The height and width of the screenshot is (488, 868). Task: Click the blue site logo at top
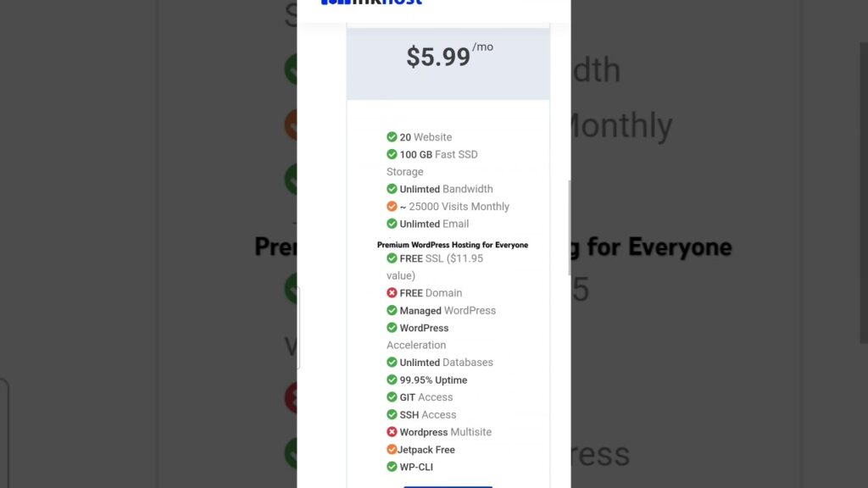tap(371, 3)
